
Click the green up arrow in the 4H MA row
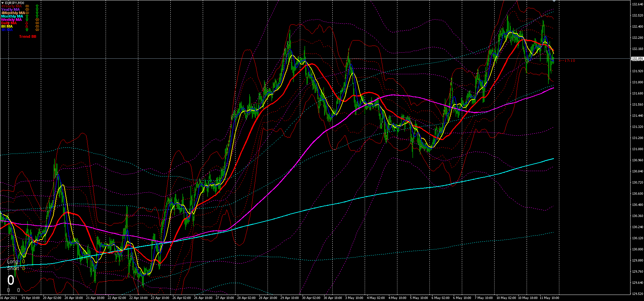click(x=27, y=30)
